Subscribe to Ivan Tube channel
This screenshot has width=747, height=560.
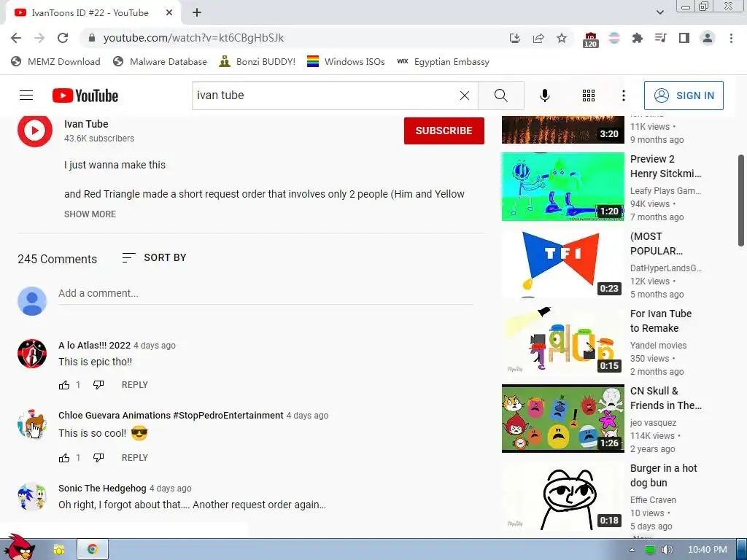(x=444, y=131)
